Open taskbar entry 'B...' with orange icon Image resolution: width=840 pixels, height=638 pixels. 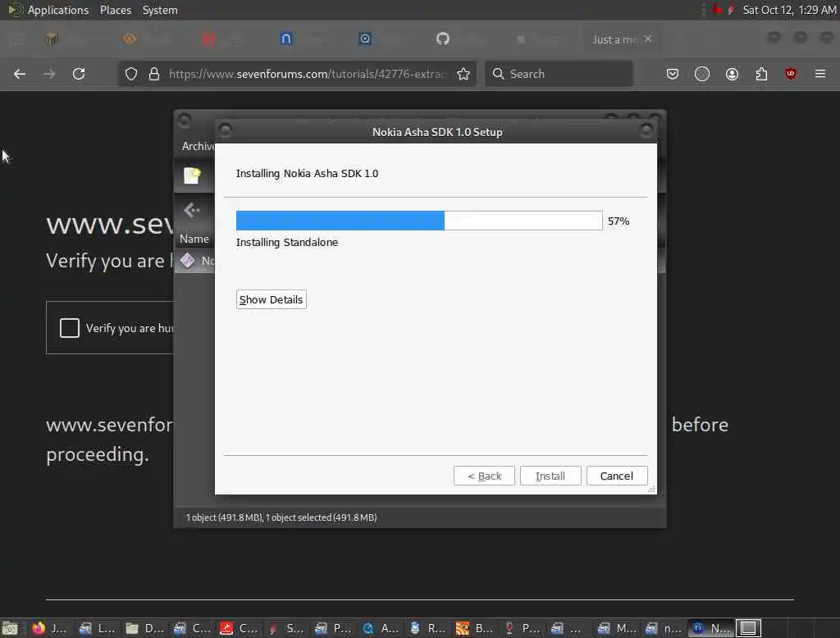coord(474,628)
